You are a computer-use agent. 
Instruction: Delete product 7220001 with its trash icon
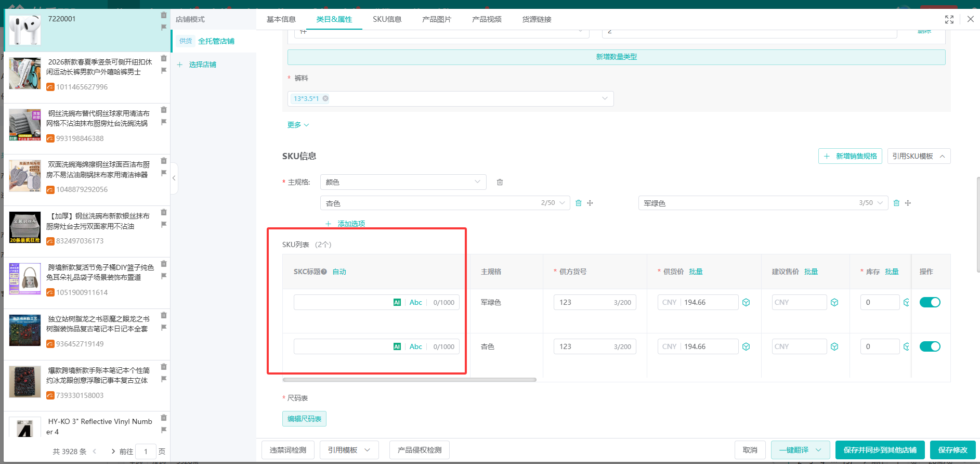point(164,15)
